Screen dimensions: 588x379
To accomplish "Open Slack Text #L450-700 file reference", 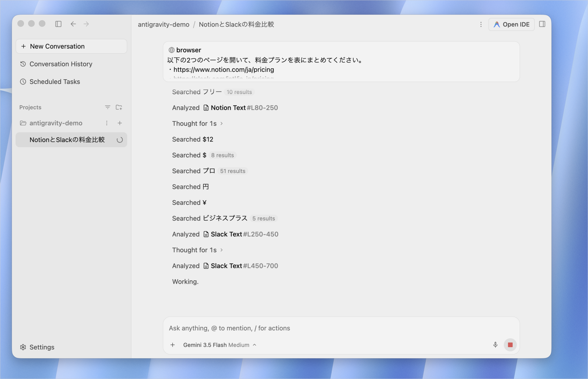I will tap(241, 266).
